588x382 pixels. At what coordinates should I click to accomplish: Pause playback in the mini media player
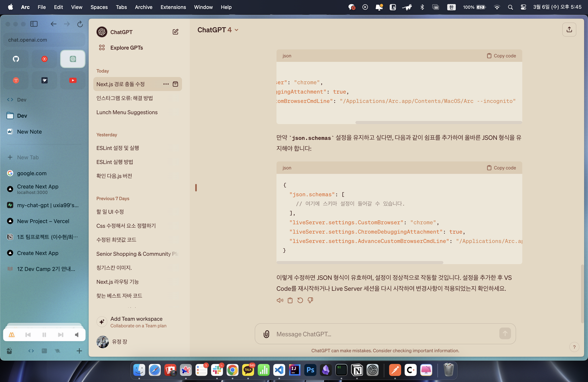[44, 335]
